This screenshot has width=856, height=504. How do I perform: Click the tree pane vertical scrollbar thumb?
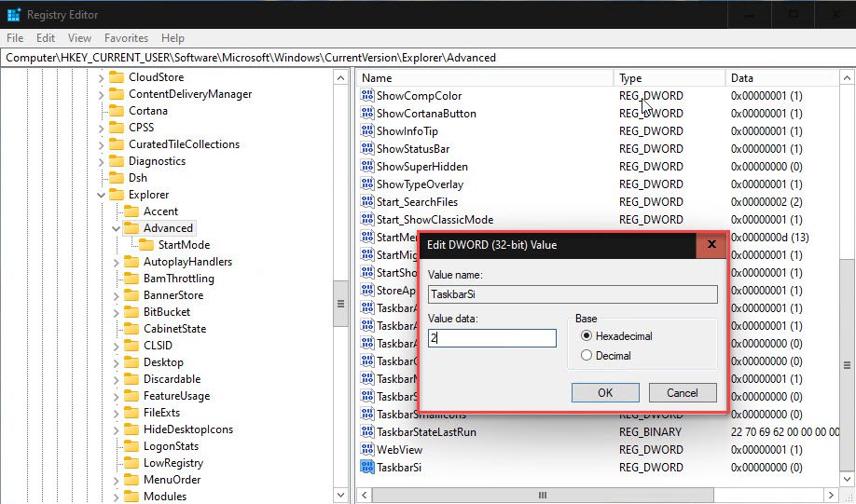tap(340, 304)
